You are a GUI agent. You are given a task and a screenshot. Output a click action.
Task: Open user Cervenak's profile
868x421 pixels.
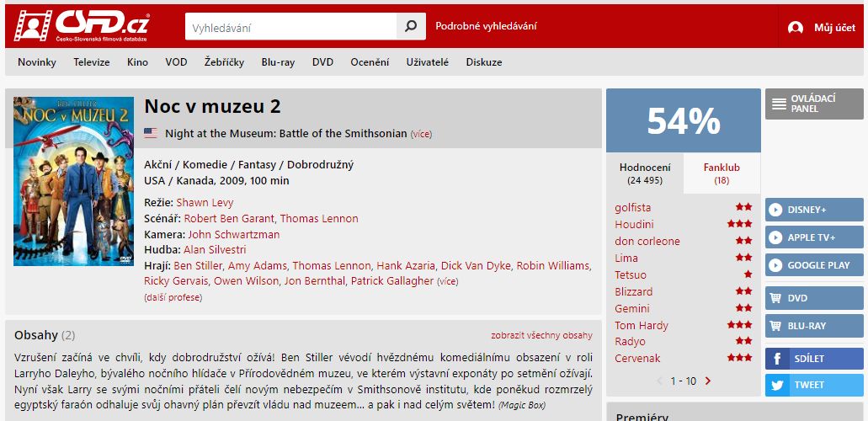(637, 359)
